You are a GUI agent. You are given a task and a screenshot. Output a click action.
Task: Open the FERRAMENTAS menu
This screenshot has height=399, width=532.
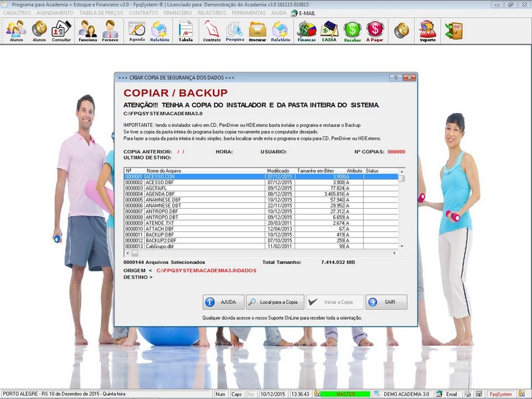point(249,13)
